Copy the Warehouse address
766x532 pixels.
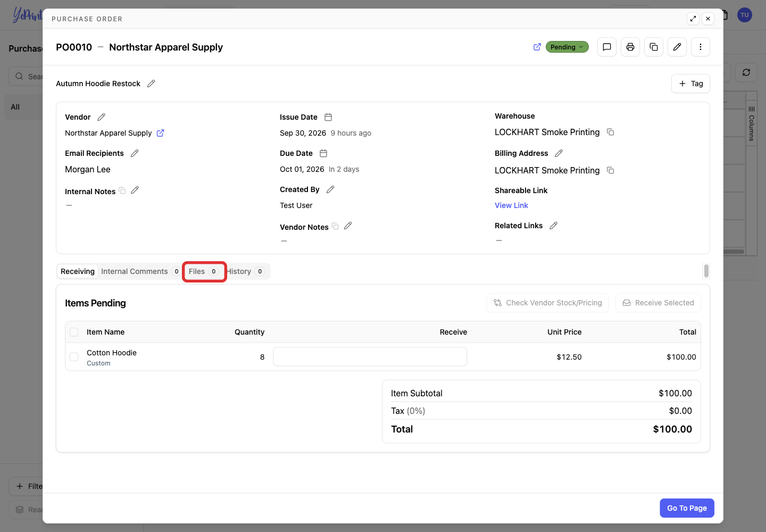(x=611, y=132)
